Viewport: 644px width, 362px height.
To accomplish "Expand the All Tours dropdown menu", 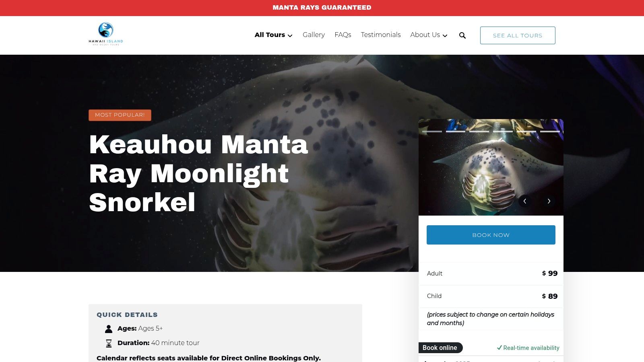I will click(273, 35).
